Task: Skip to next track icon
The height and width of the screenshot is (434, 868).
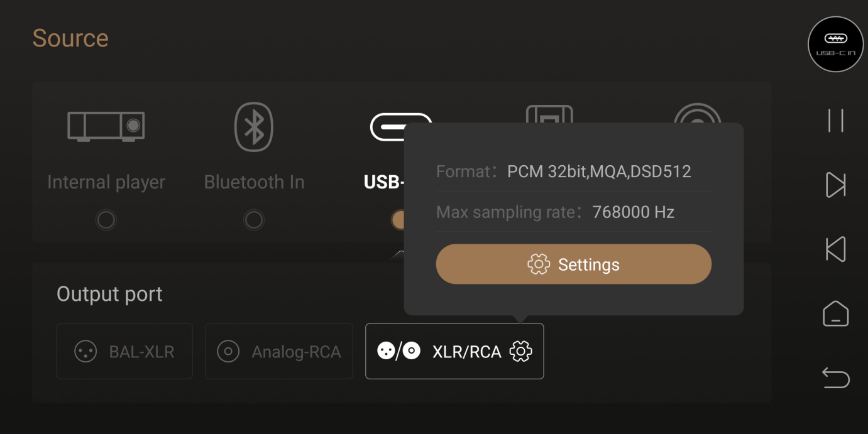Action: click(835, 185)
